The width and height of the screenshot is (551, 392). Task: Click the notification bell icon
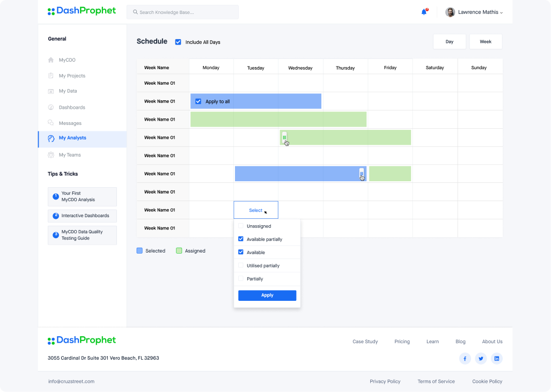click(424, 12)
